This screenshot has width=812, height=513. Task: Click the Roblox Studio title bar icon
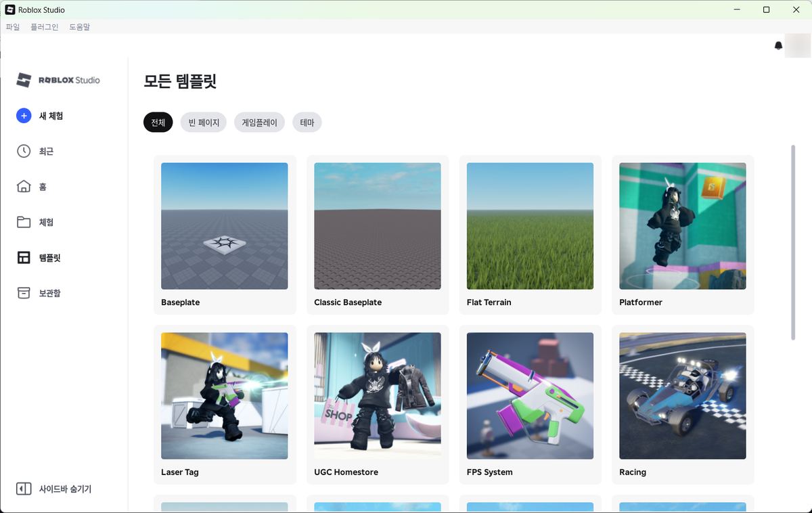[10, 9]
